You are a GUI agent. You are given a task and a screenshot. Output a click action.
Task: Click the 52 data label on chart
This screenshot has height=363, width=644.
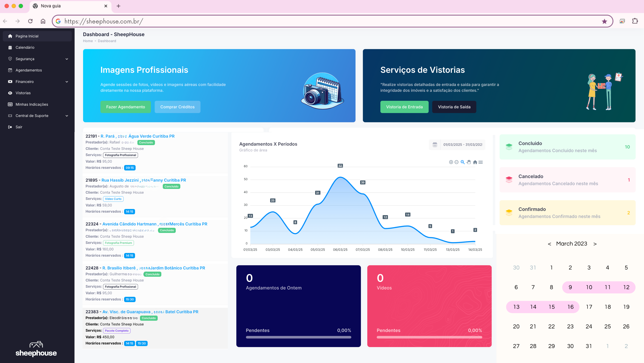click(x=340, y=166)
